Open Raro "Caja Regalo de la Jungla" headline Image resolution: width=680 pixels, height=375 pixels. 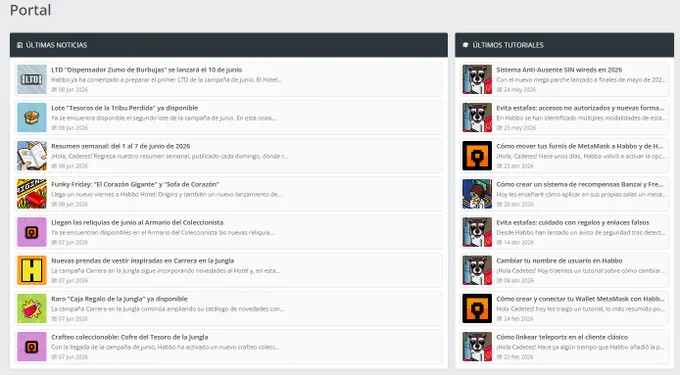(119, 299)
